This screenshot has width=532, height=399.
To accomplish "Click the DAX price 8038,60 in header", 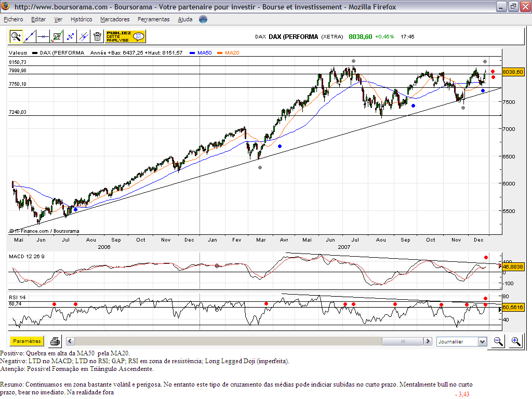I will [x=361, y=37].
